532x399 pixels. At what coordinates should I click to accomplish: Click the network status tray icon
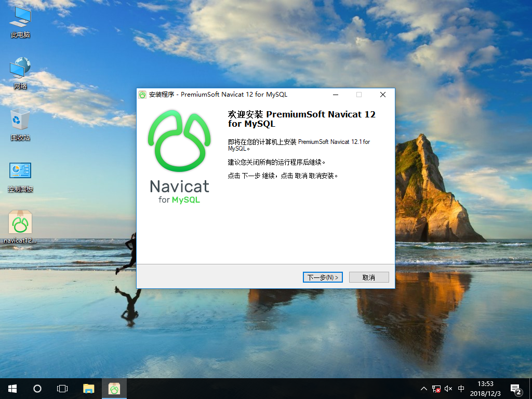[435, 388]
